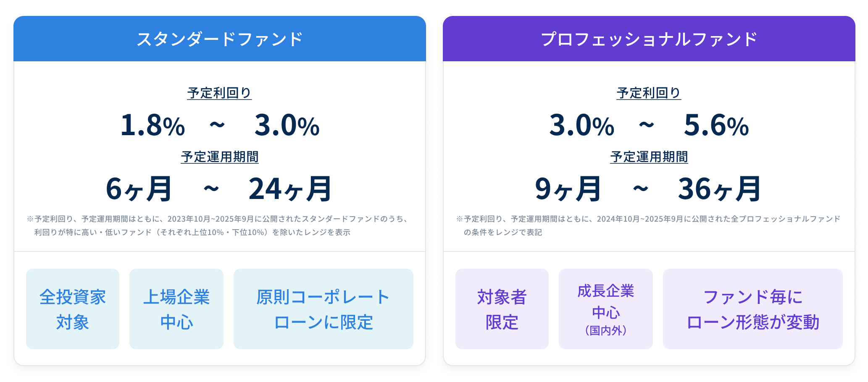This screenshot has width=868, height=382.
Task: Select the プロフェッショナルファンド header
Action: click(649, 39)
